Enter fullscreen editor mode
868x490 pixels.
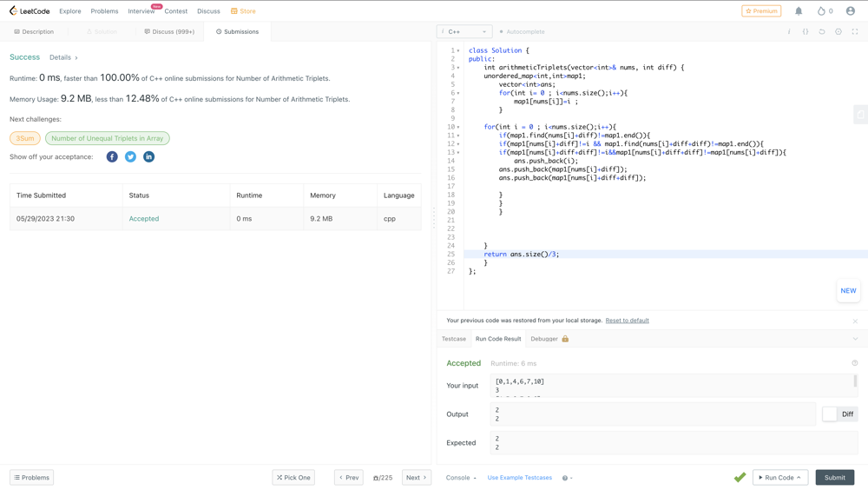tap(855, 32)
